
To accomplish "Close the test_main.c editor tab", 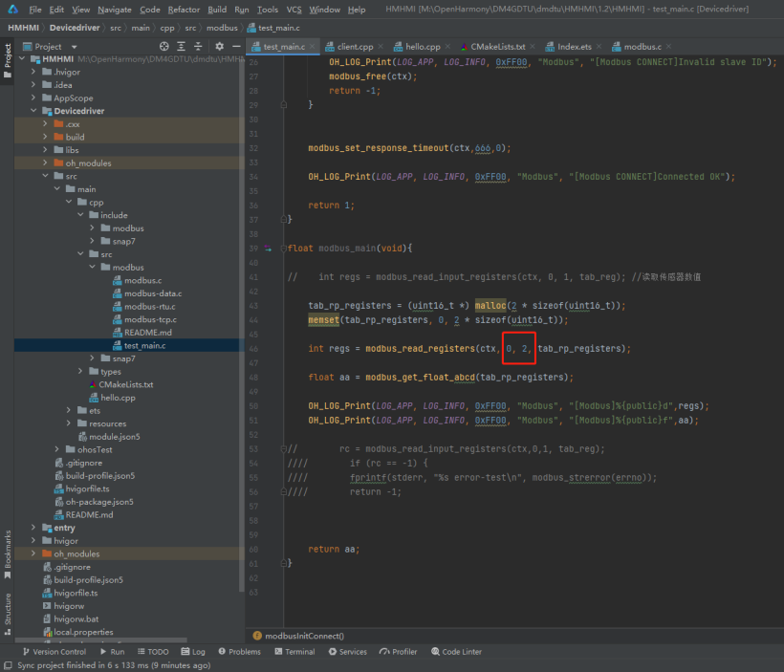I will (313, 47).
